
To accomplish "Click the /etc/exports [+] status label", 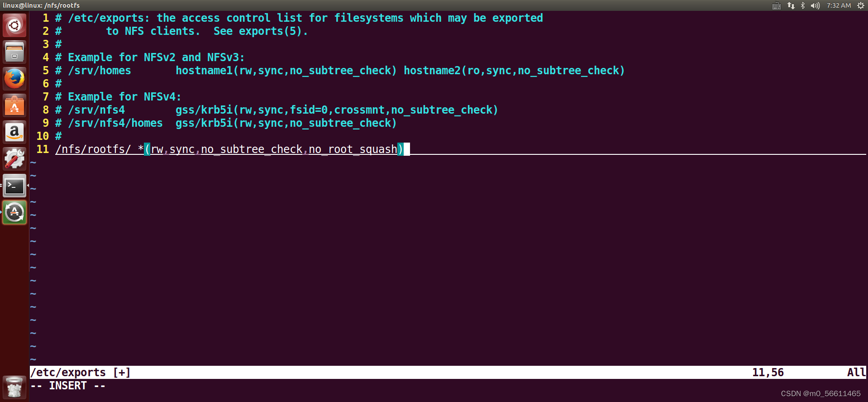I will 80,372.
